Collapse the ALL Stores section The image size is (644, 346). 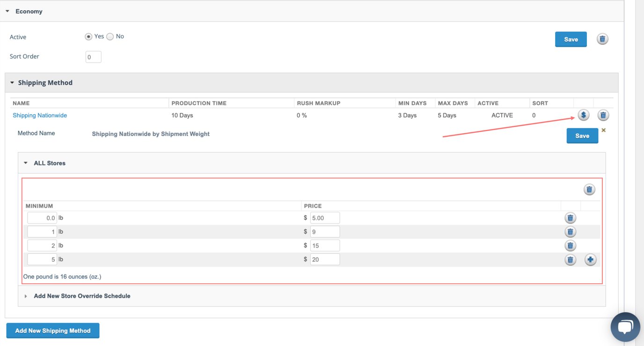click(26, 163)
